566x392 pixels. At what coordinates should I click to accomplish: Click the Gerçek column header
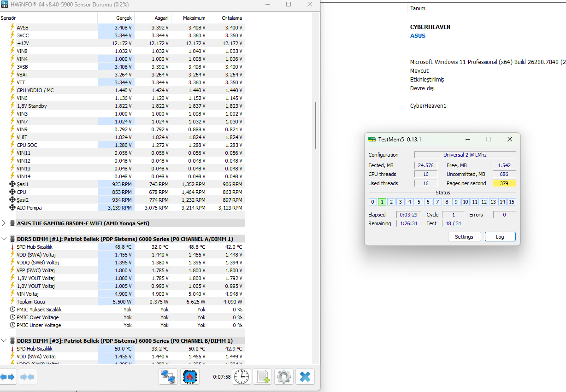point(116,18)
